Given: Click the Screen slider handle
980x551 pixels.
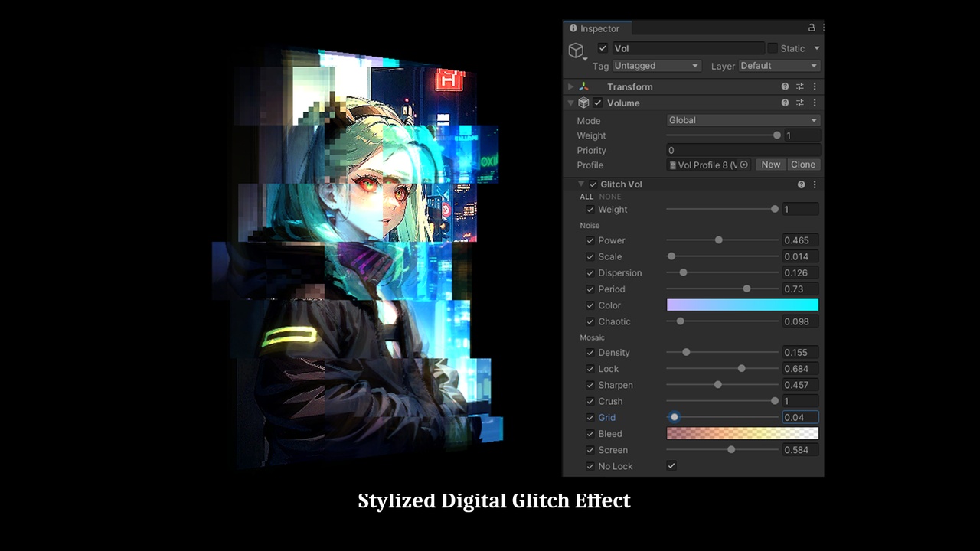Looking at the screenshot, I should (731, 450).
